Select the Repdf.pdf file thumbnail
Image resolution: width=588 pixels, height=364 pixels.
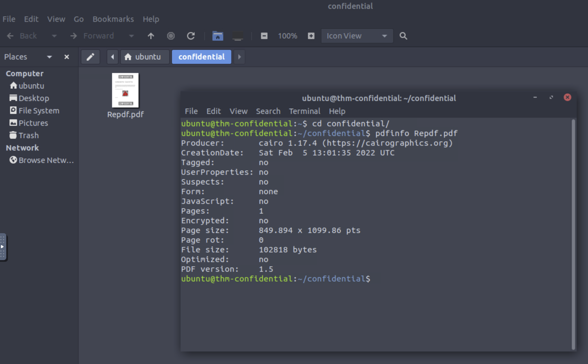pyautogui.click(x=125, y=90)
